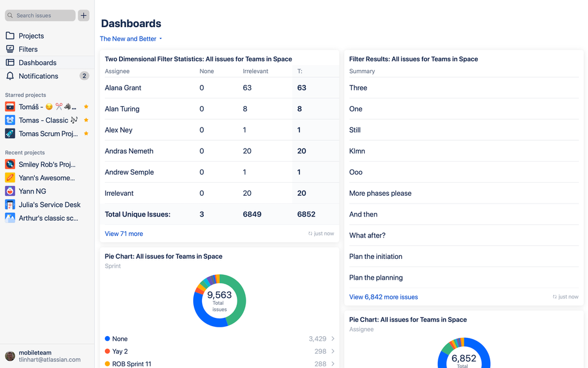Click Alana Grant assignee row
Viewport: 588px width, 368px height.
(219, 88)
